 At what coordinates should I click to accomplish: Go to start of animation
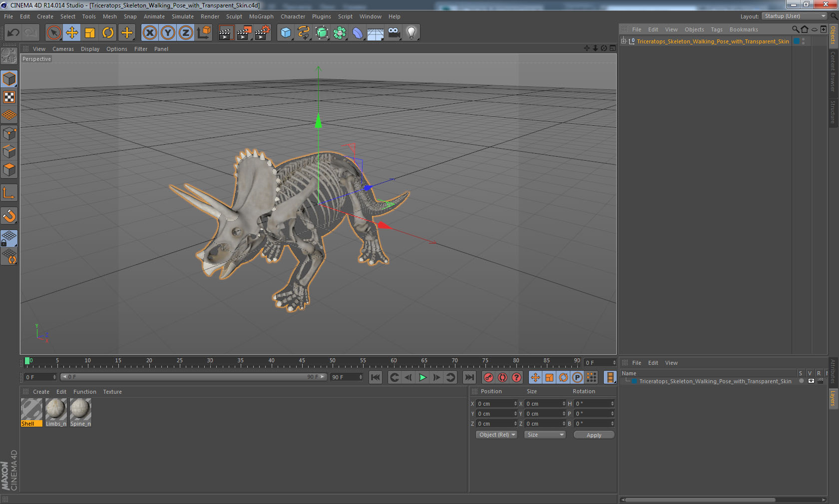(x=376, y=377)
